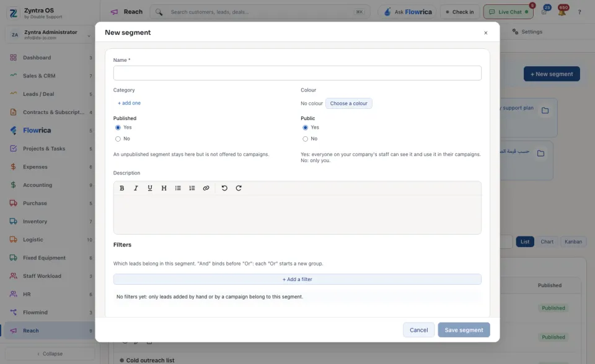
Task: Cancel the new segment dialog
Action: pyautogui.click(x=418, y=330)
